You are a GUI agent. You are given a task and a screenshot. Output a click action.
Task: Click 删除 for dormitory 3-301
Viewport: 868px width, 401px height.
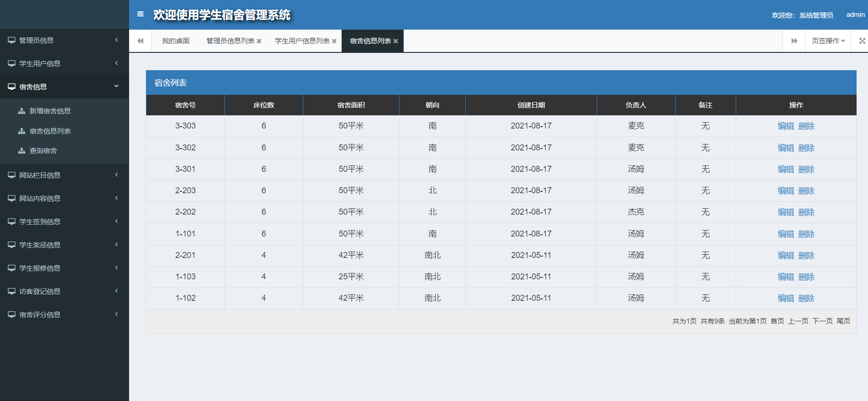(x=806, y=170)
